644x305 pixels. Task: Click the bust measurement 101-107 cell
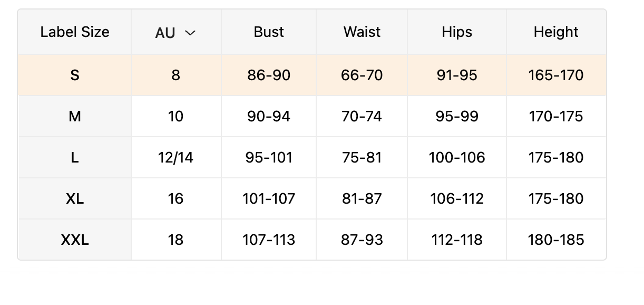[x=269, y=199]
